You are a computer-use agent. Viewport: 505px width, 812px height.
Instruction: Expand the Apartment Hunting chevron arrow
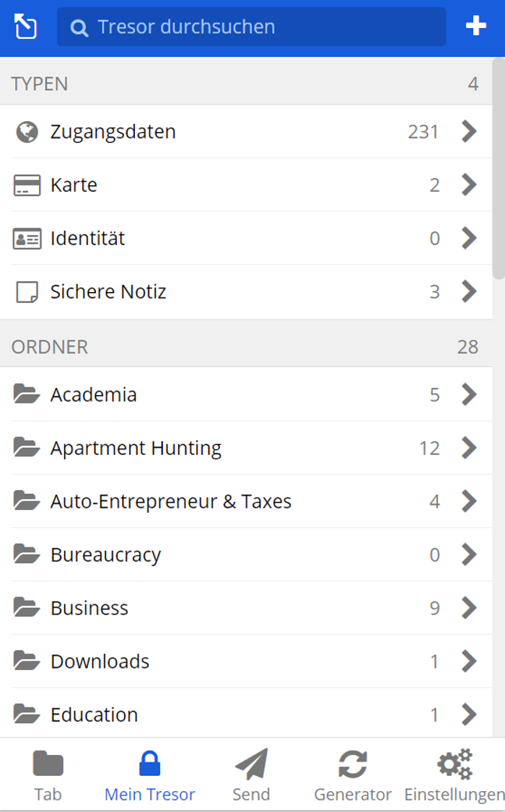[x=470, y=448]
